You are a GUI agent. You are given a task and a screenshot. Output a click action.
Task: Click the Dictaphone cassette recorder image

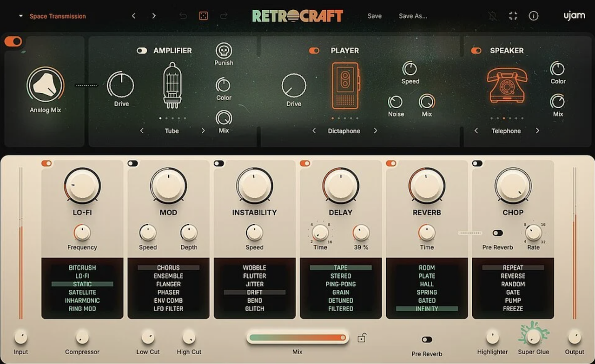345,85
